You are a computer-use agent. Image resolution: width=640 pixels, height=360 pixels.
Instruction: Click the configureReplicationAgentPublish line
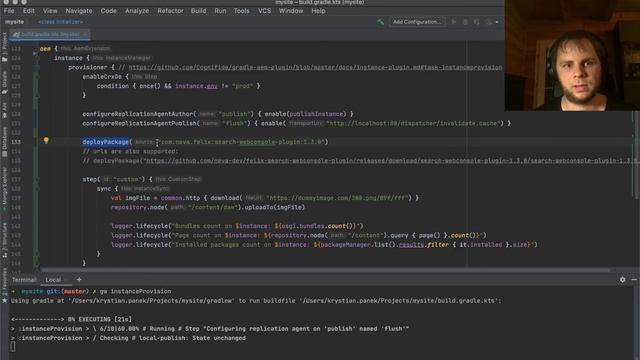[296, 123]
